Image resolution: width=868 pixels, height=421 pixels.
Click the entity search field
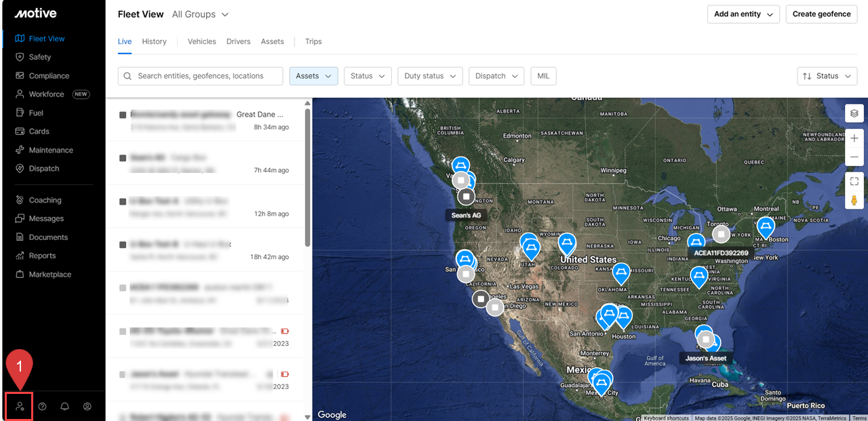pos(201,76)
